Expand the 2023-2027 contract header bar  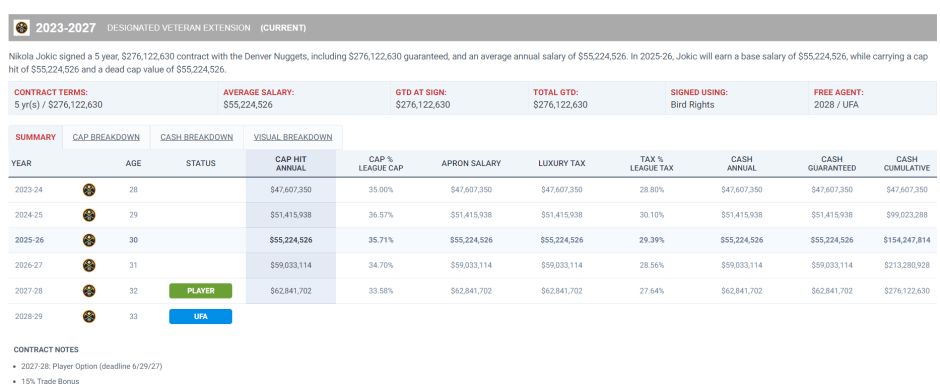tap(472, 28)
